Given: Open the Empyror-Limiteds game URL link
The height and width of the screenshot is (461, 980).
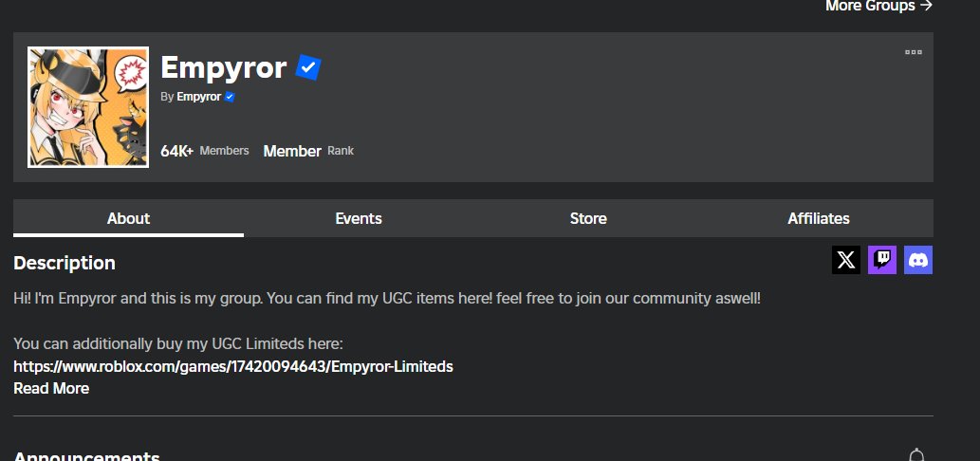Looking at the screenshot, I should pos(233,366).
